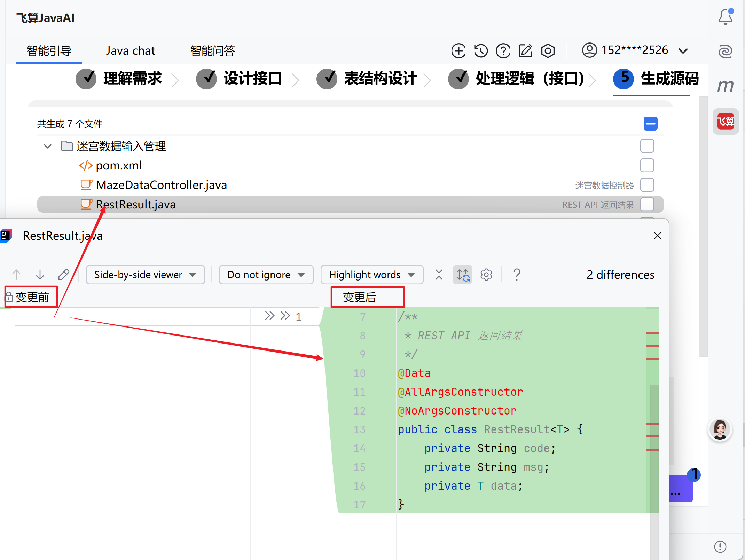This screenshot has height=560, width=745.
Task: Toggle synchronize scrolling in diff toolbar
Action: (x=463, y=275)
